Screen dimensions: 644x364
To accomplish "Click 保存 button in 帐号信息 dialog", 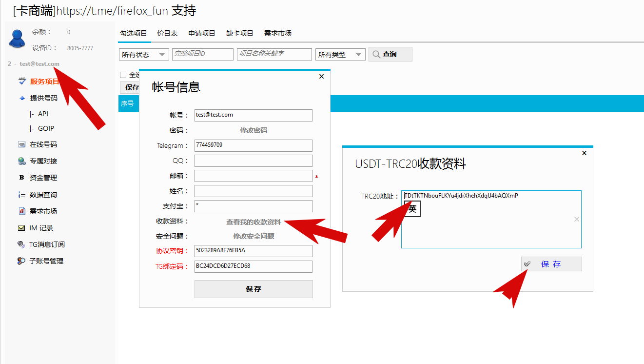I will [254, 289].
